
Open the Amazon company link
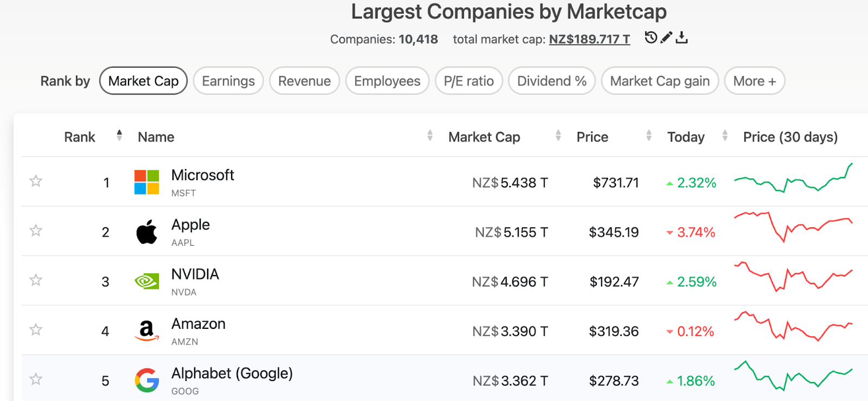click(199, 323)
